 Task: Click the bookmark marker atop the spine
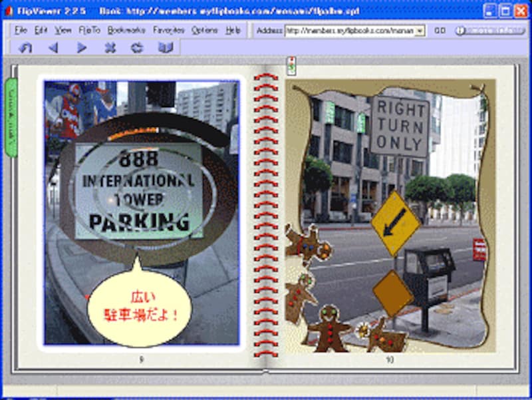point(291,66)
